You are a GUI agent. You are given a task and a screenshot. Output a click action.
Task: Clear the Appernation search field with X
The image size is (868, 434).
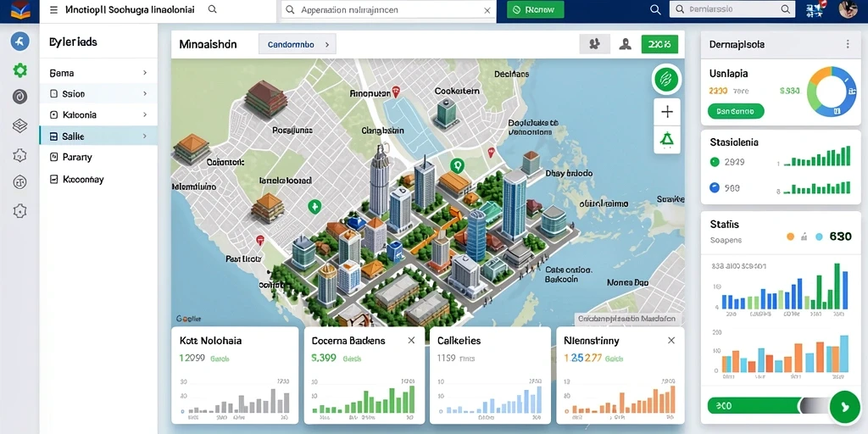click(487, 10)
